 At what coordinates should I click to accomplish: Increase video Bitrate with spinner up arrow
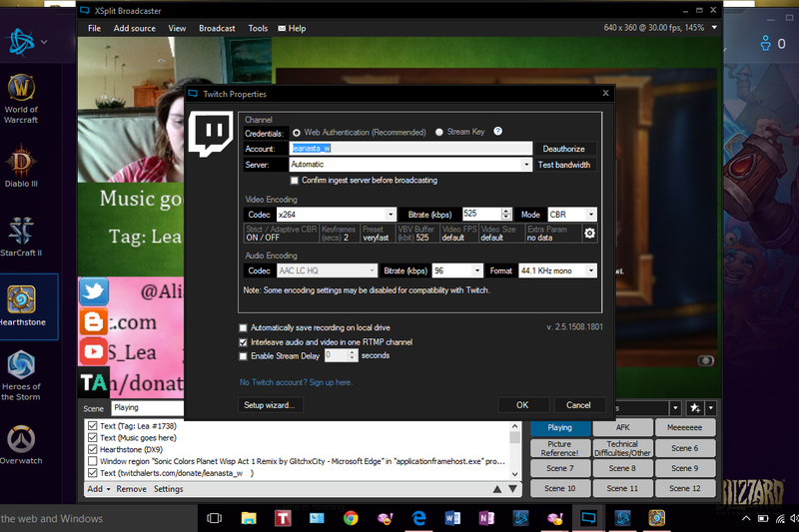(506, 212)
